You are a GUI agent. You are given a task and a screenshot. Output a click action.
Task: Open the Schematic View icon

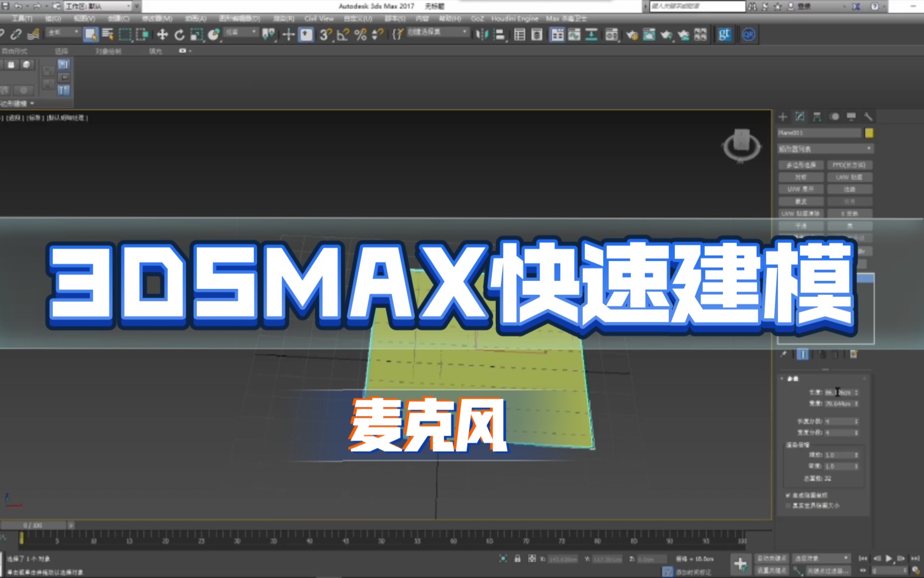pyautogui.click(x=592, y=35)
